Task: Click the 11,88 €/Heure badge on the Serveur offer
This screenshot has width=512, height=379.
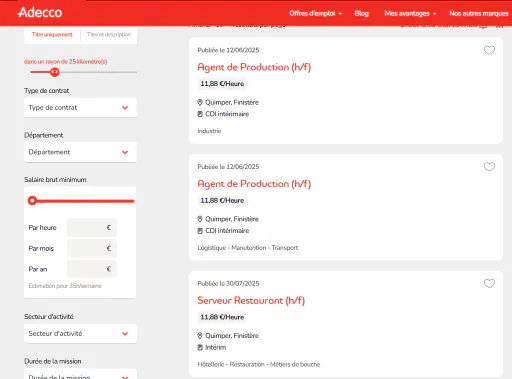Action: coord(222,317)
